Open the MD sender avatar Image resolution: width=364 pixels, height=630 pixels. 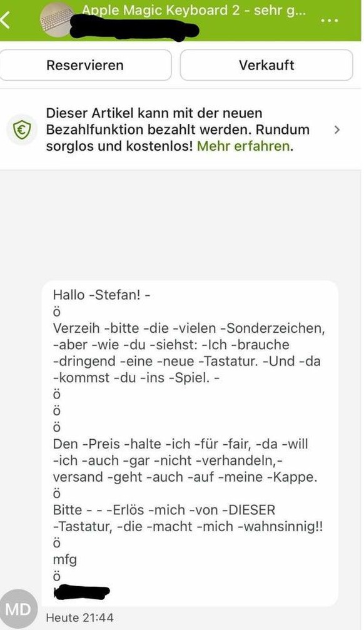[x=18, y=609]
